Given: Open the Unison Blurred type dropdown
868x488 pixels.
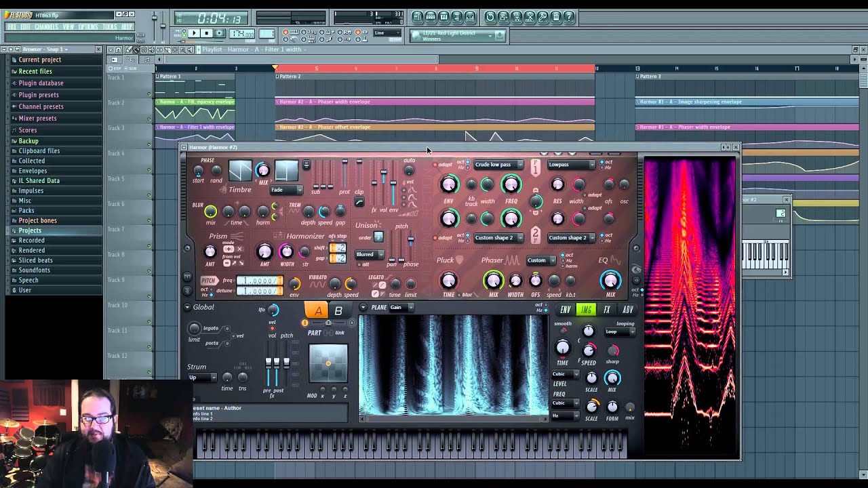Looking at the screenshot, I should click(370, 255).
